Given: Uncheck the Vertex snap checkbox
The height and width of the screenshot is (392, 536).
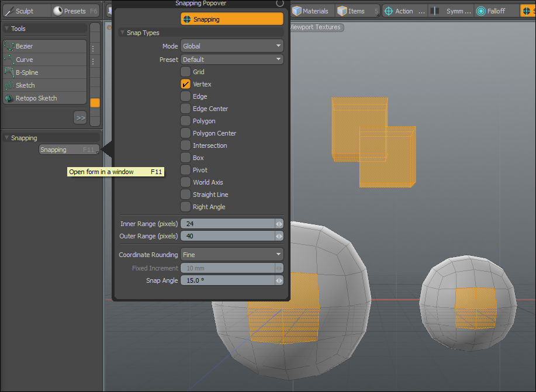Looking at the screenshot, I should coord(186,84).
